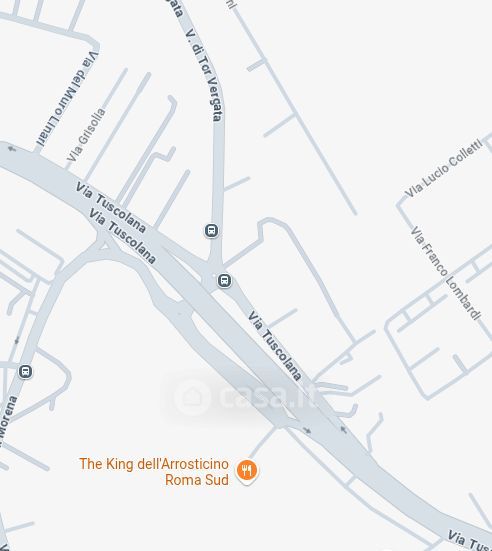Screen dimensions: 492x551
Task: Select the Via Lucio Colletti street label
Action: pyautogui.click(x=444, y=168)
